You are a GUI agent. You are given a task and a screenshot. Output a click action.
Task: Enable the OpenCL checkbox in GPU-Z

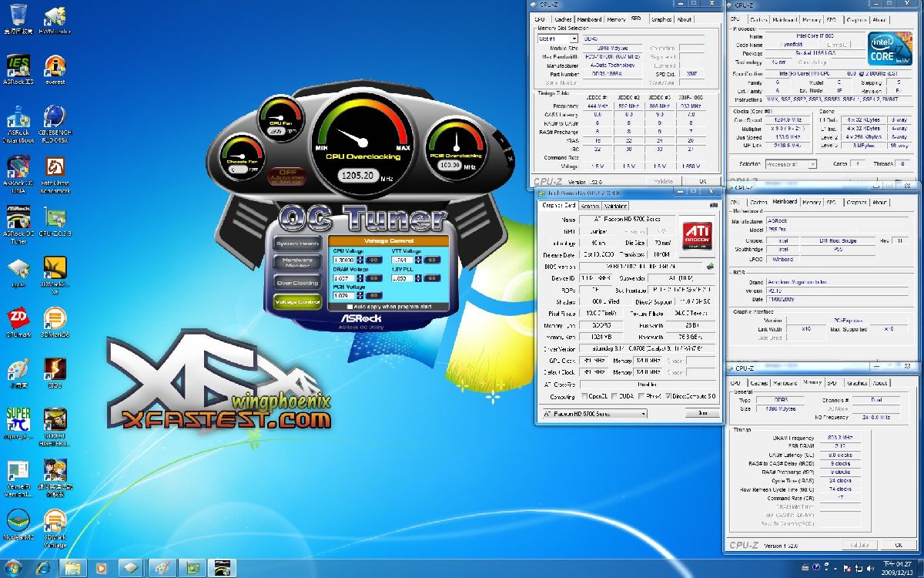[584, 397]
